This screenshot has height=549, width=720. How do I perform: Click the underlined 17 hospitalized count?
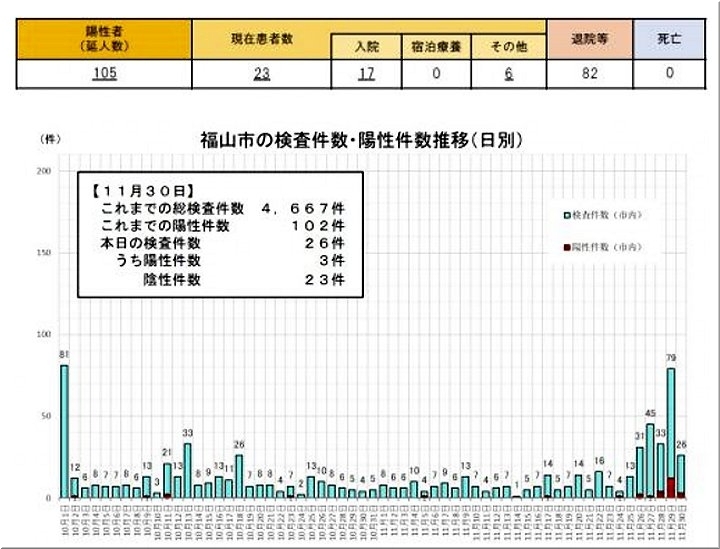[x=369, y=73]
